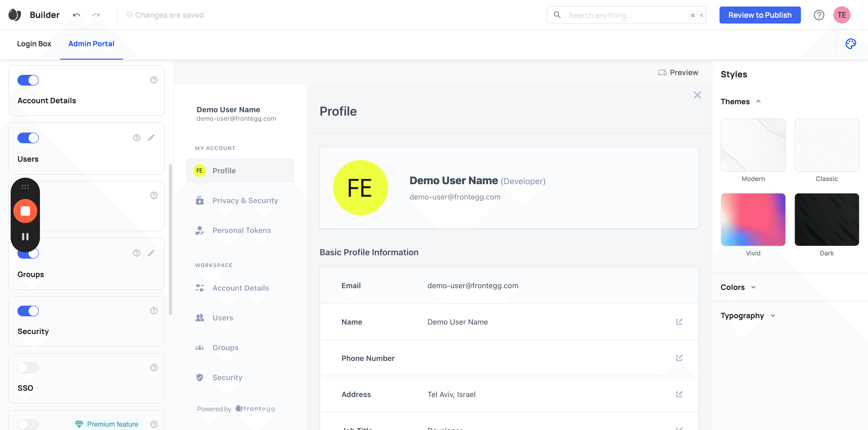
Task: Open Privacy & Security menu item
Action: point(240,201)
